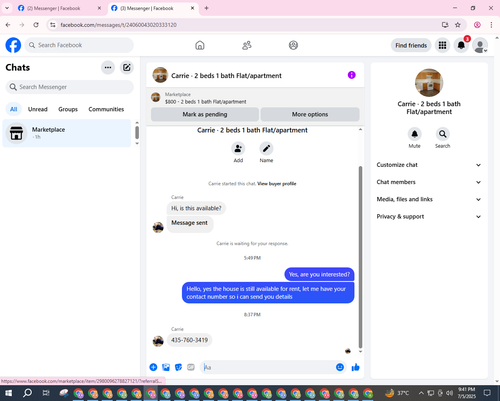This screenshot has width=500, height=401.
Task: Open the View buyer profile link
Action: 277,184
